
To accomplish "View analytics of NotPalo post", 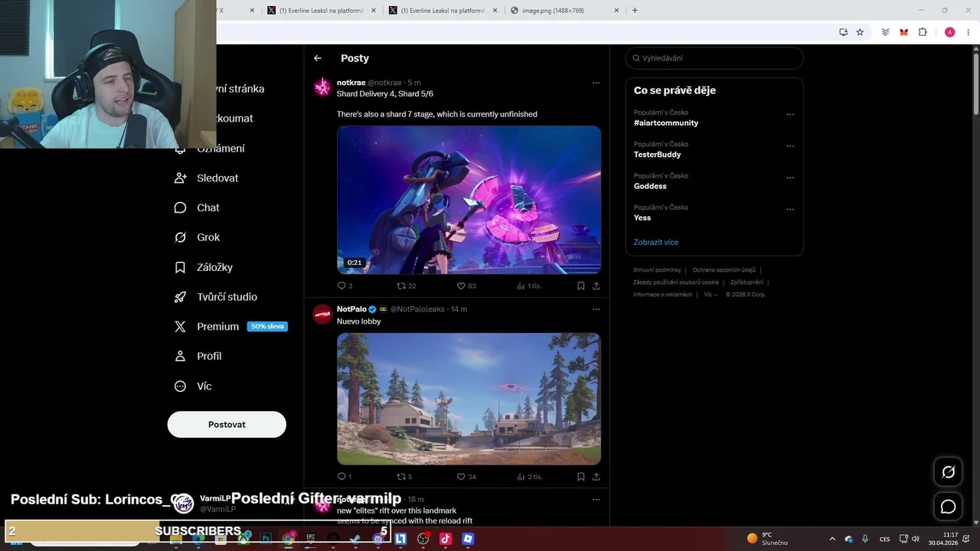I will 529,476.
